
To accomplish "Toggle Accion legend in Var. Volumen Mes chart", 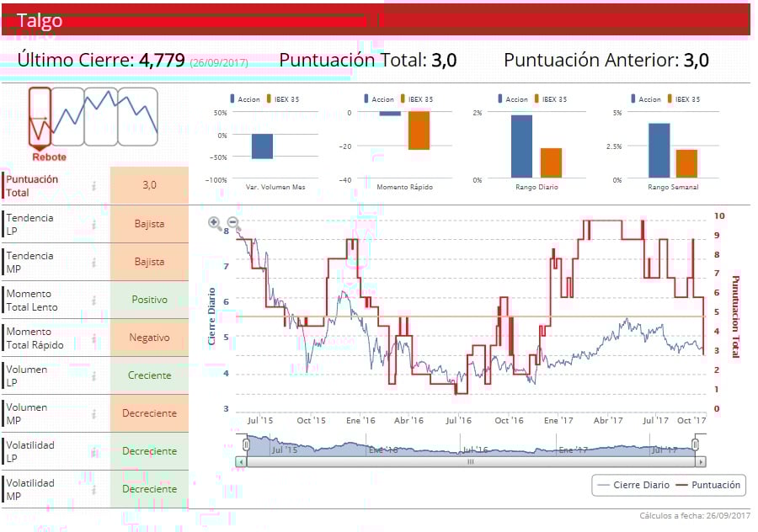I will 245,99.
